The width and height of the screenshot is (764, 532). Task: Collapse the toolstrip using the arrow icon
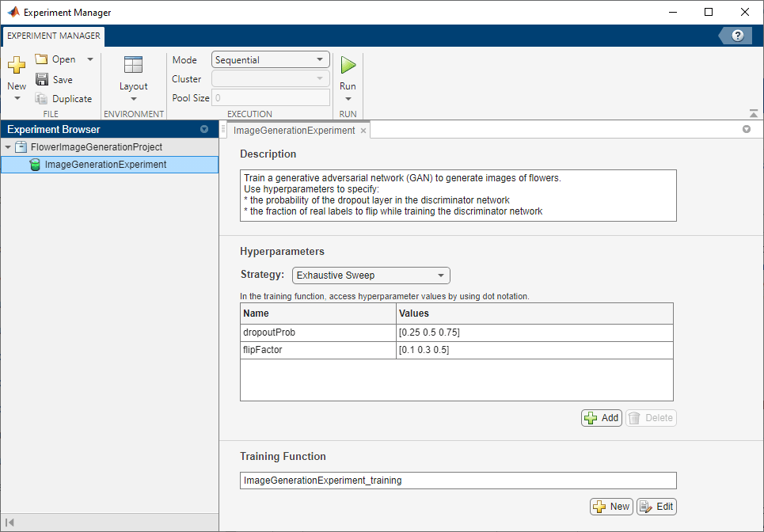753,114
